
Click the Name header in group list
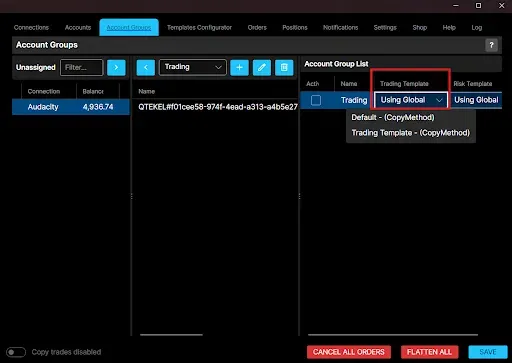pyautogui.click(x=349, y=84)
